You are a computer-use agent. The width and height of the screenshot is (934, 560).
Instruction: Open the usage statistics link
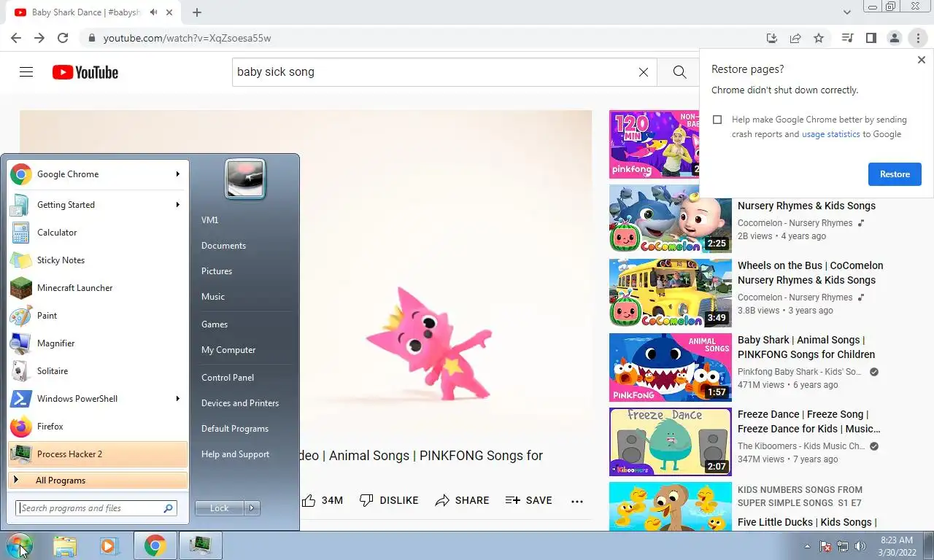831,134
